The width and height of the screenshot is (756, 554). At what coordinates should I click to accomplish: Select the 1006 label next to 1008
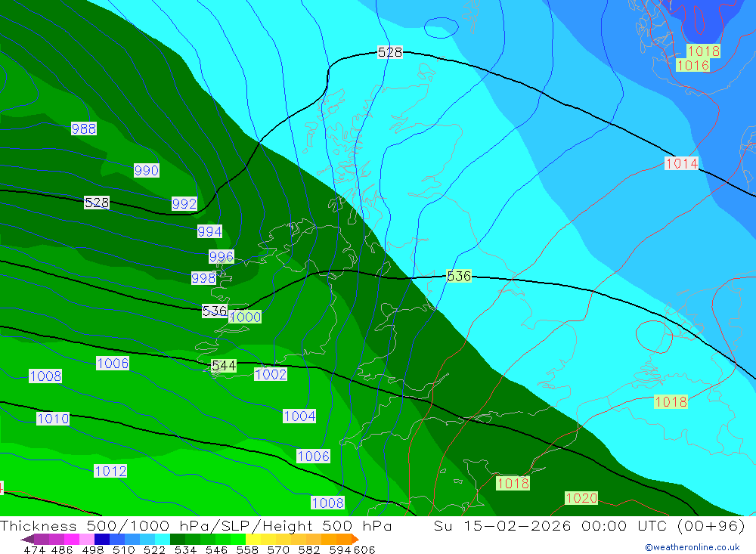click(x=113, y=363)
